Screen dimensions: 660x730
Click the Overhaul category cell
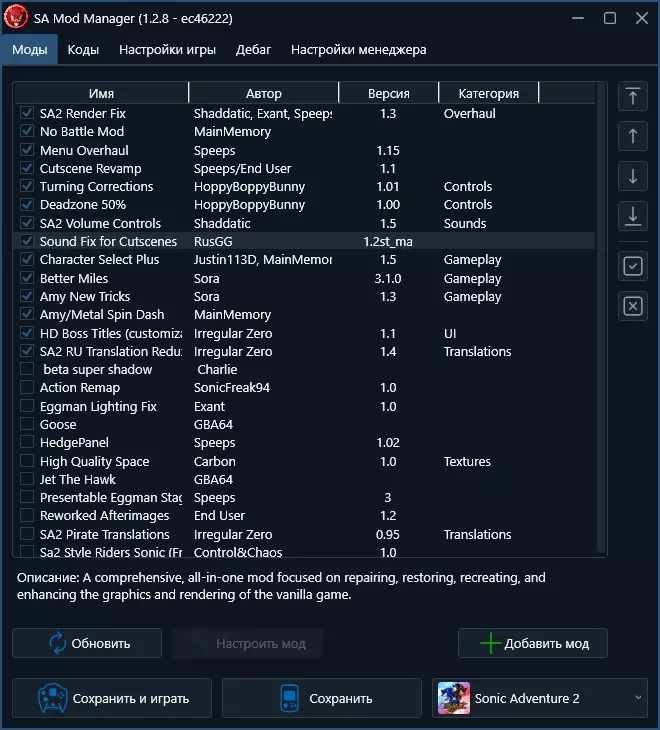(470, 114)
